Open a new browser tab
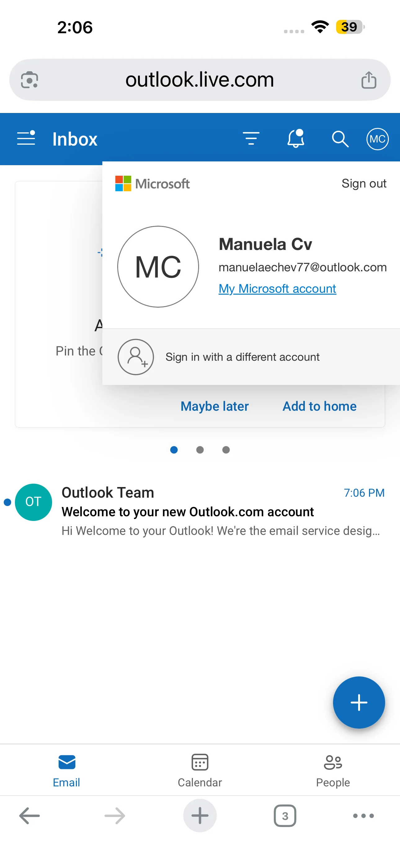400x868 pixels. click(200, 816)
